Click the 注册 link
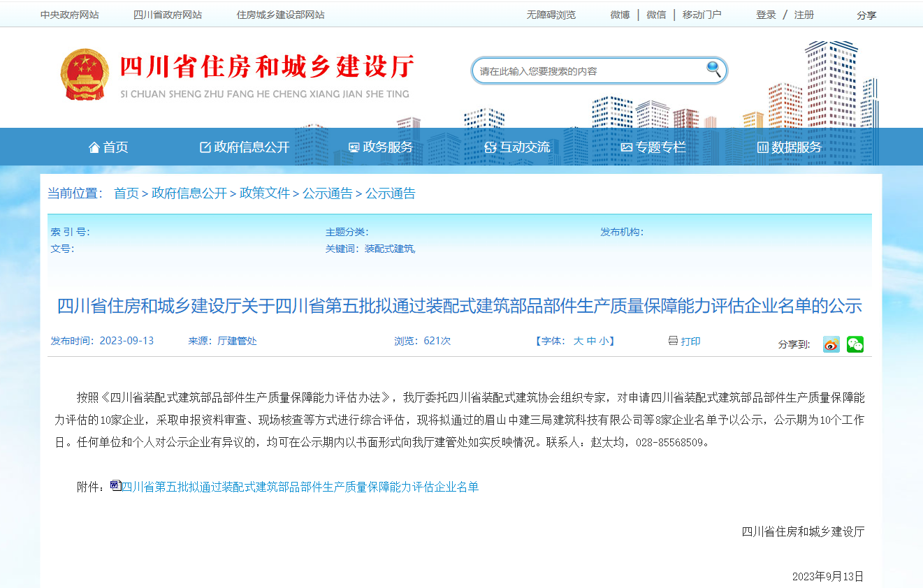The width and height of the screenshot is (923, 588). [x=804, y=14]
